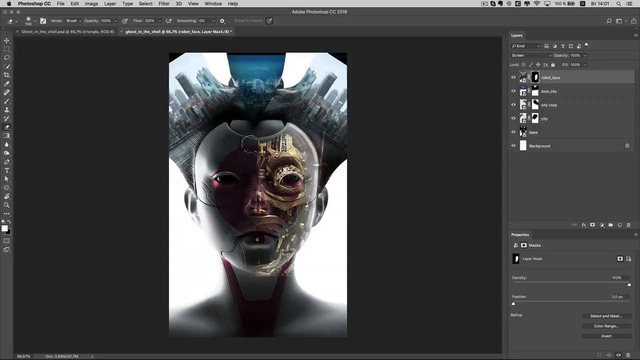Select the Path Selection tool
Screen dimensions: 640x360
pyautogui.click(x=7, y=179)
